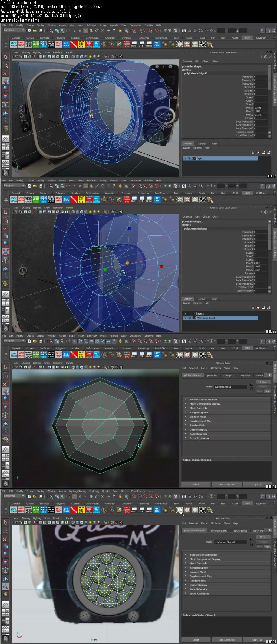Click DUPLICATE shelf button in 00:00:28 frame
The height and width of the screenshot is (644, 277).
tap(81, 200)
